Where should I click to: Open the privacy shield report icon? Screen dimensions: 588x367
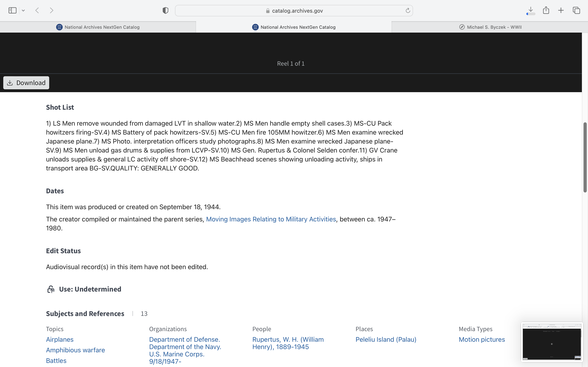coord(165,10)
